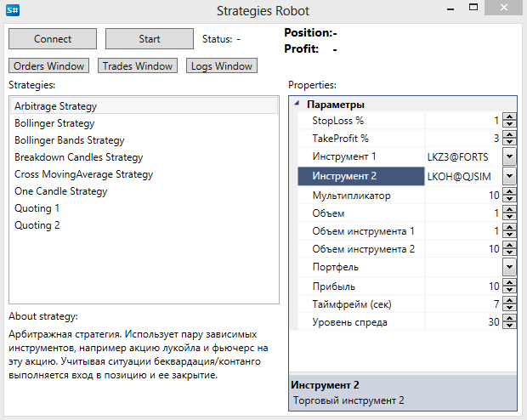Open the Trades Window

pyautogui.click(x=137, y=65)
